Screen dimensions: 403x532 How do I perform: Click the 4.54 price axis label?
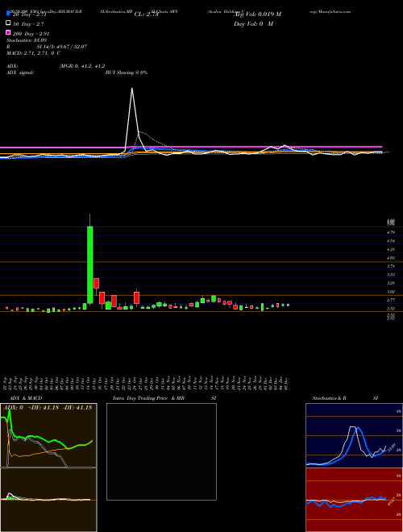click(391, 241)
